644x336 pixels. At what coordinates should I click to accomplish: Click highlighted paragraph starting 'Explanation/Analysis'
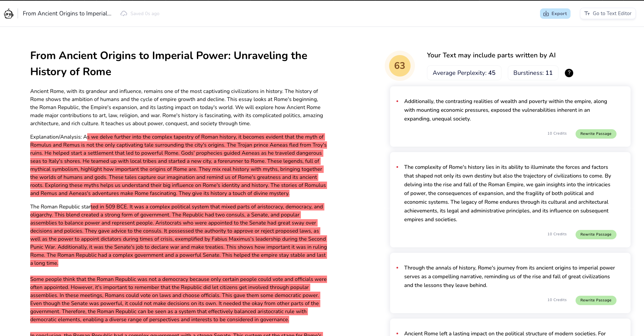click(177, 165)
